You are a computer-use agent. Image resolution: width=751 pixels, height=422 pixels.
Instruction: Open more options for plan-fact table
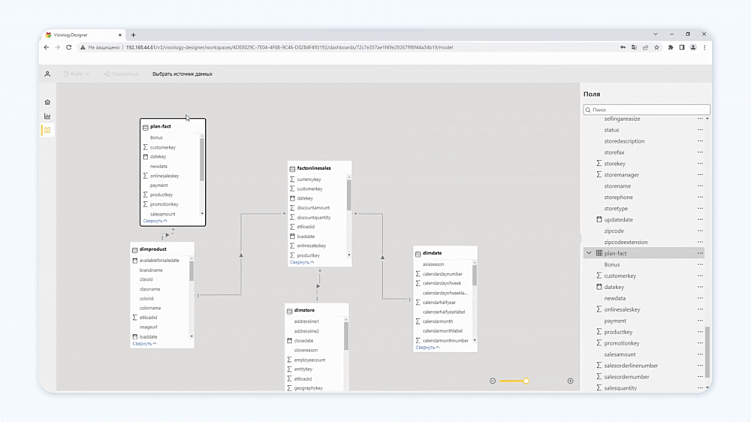click(x=700, y=253)
